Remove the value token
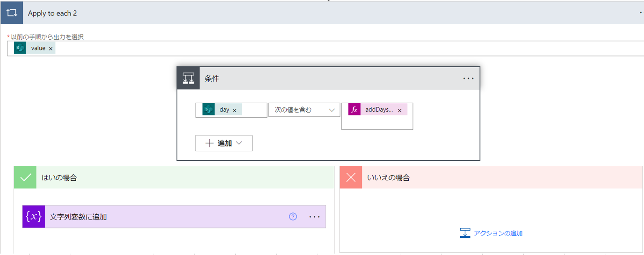The image size is (644, 255). click(51, 49)
